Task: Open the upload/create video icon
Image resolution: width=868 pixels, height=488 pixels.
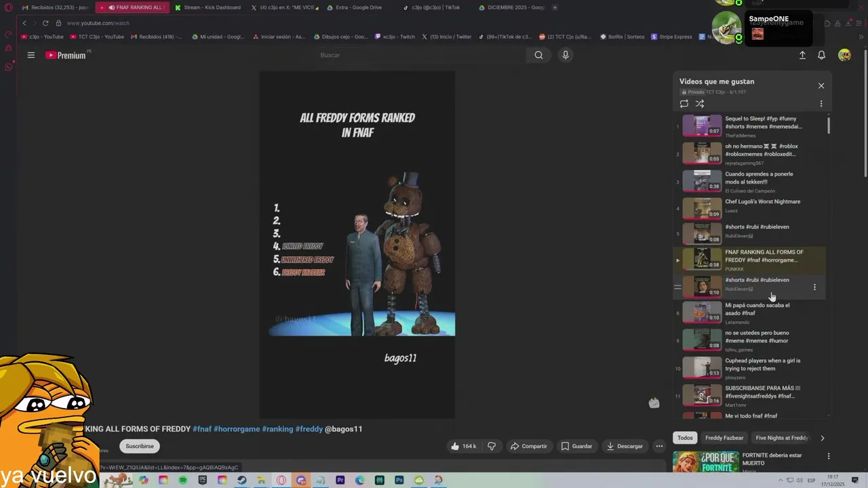Action: coord(802,55)
